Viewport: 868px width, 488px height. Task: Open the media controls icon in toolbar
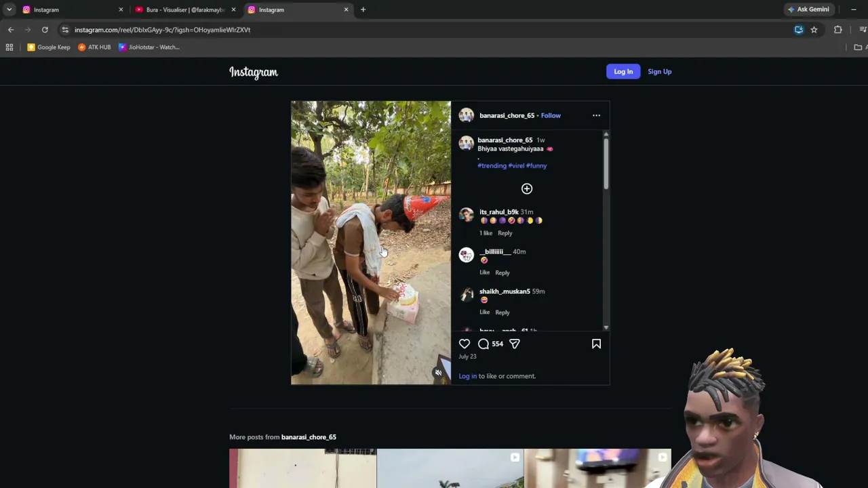[863, 30]
